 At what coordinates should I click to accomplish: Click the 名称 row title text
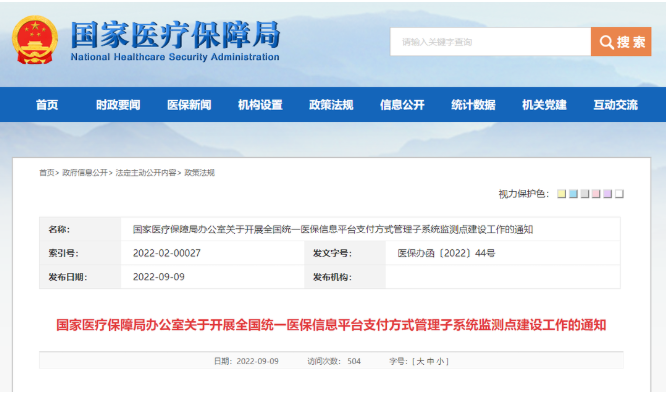(333, 230)
